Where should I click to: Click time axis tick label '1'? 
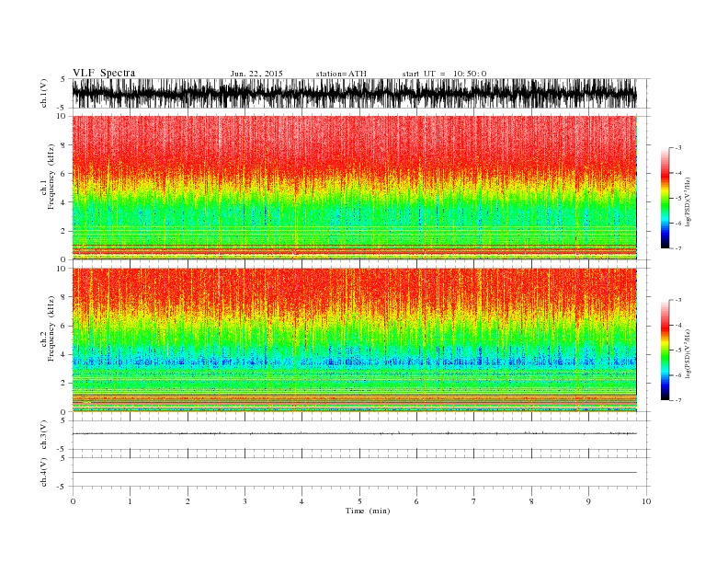pos(130,501)
